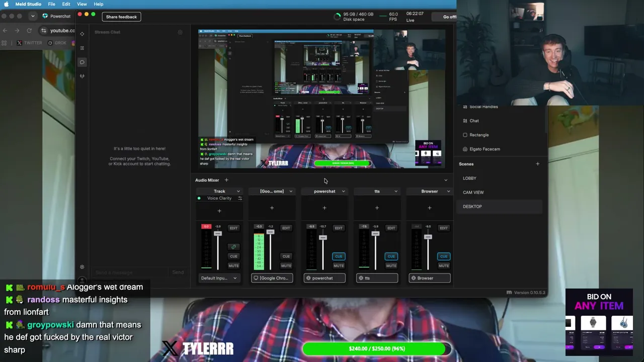Open the View menu
This screenshot has height=362, width=644.
[82, 4]
